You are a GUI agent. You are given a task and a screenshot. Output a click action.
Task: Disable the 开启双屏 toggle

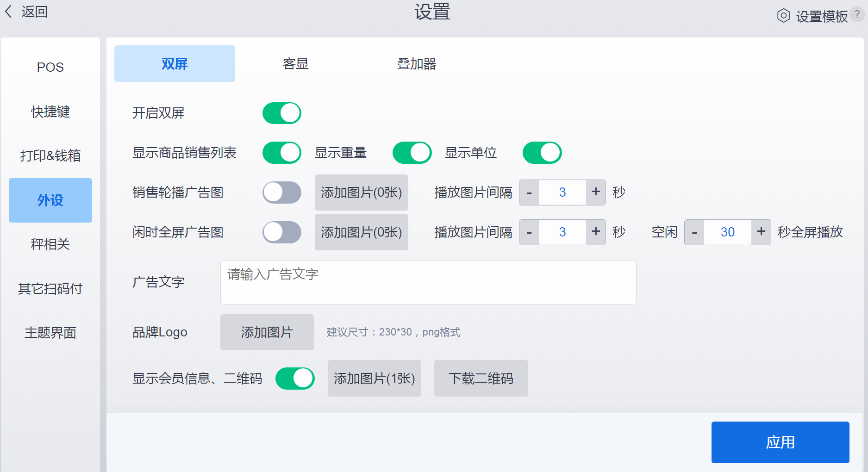281,113
